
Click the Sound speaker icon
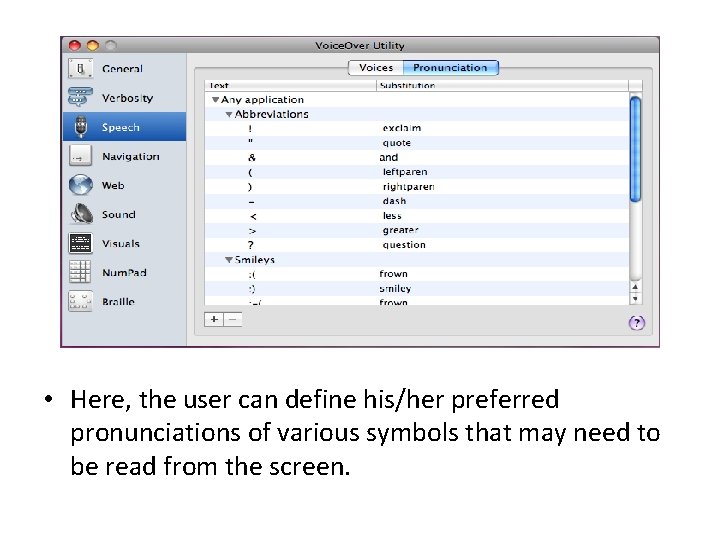click(81, 214)
